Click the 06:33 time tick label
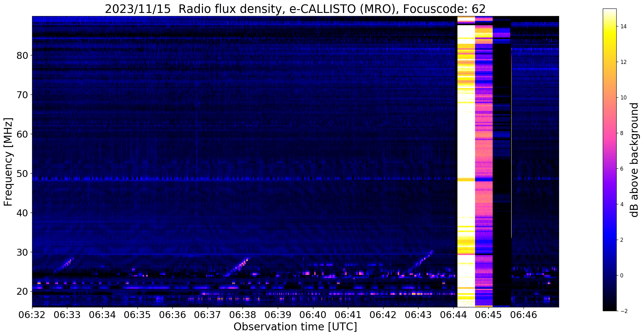The image size is (644, 336). tap(67, 315)
